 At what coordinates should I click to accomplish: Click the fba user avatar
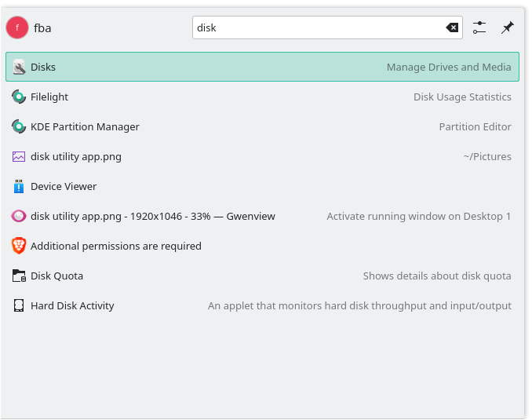coord(17,27)
